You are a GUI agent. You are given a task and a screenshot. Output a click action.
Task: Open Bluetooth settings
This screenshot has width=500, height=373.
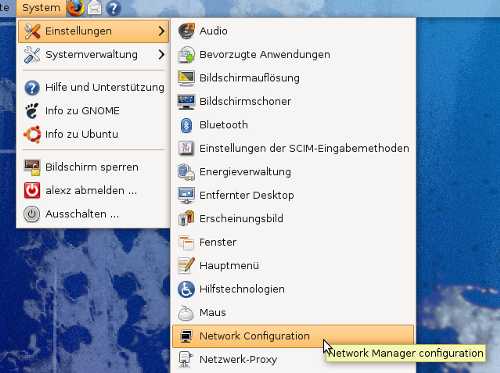[x=293, y=125]
